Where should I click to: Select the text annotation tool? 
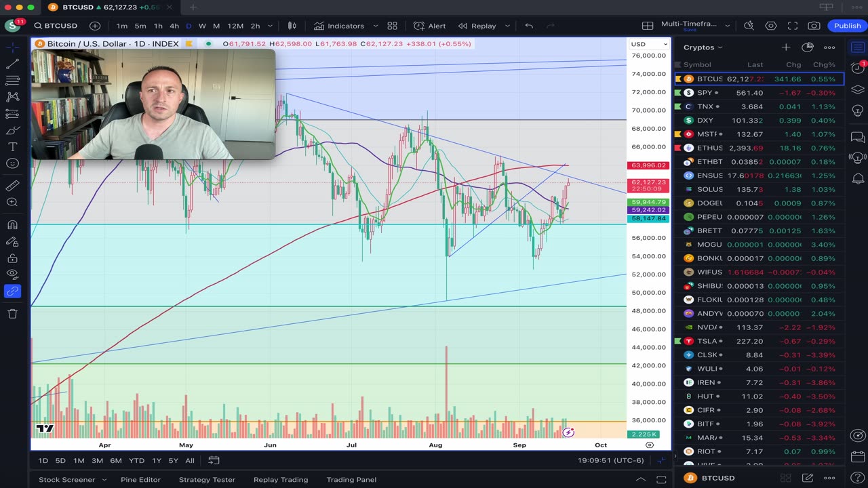(x=12, y=147)
